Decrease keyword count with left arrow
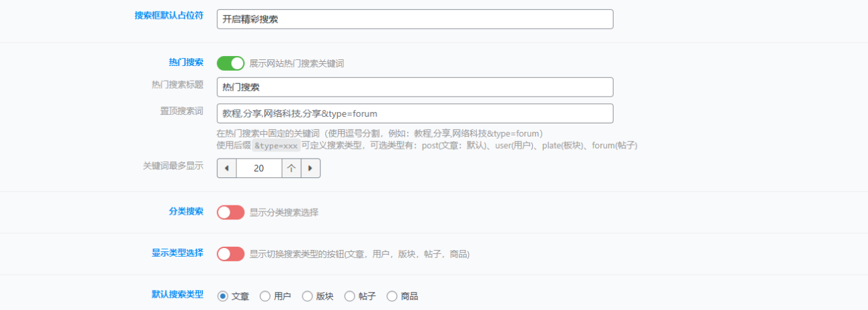Screen dimensions: 868x310 227,168
